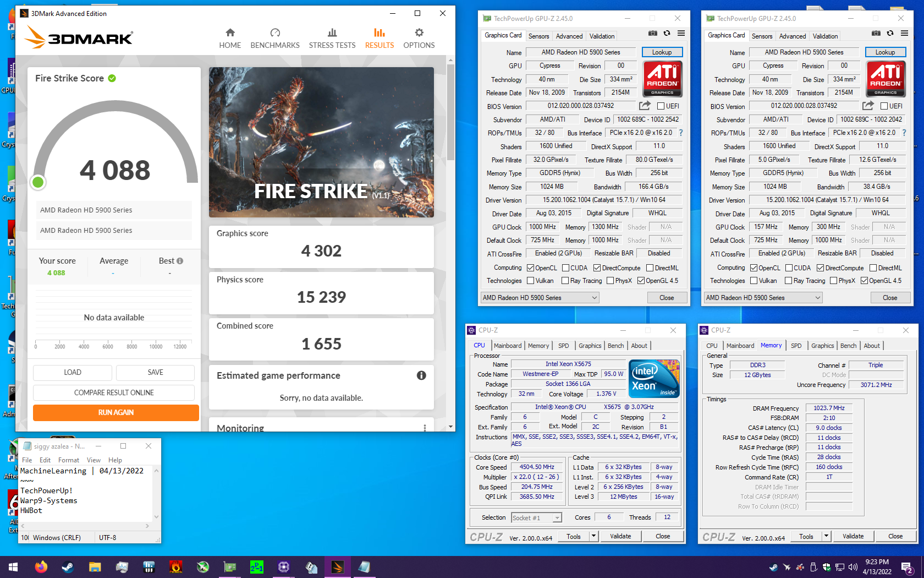Open Monitoring section three-dot menu
Screen dimensions: 924x578
pos(425,428)
